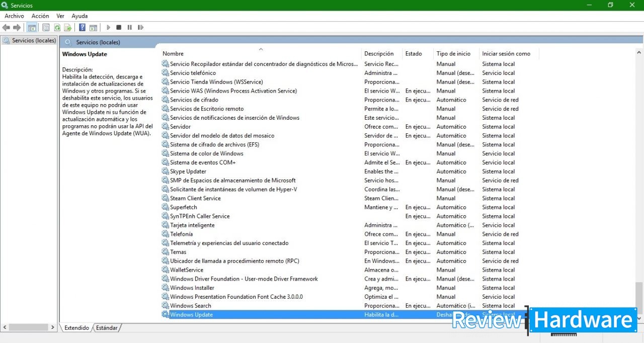Click gear icon beside Tarjeta inteligente
The width and height of the screenshot is (644, 343).
[166, 225]
